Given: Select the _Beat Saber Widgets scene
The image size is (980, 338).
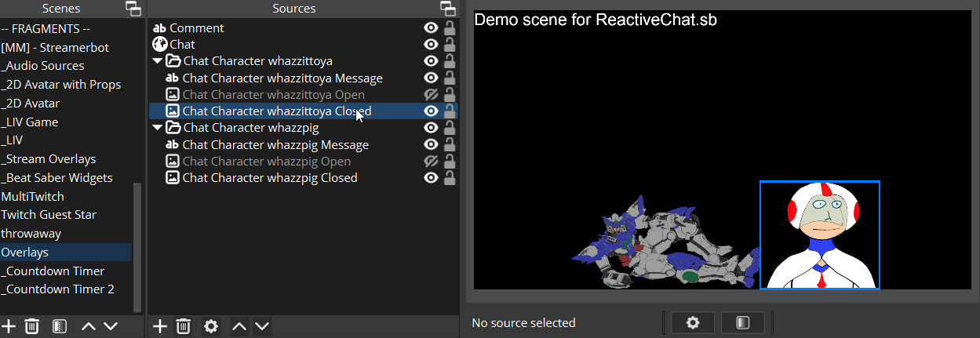Looking at the screenshot, I should click(x=66, y=178).
